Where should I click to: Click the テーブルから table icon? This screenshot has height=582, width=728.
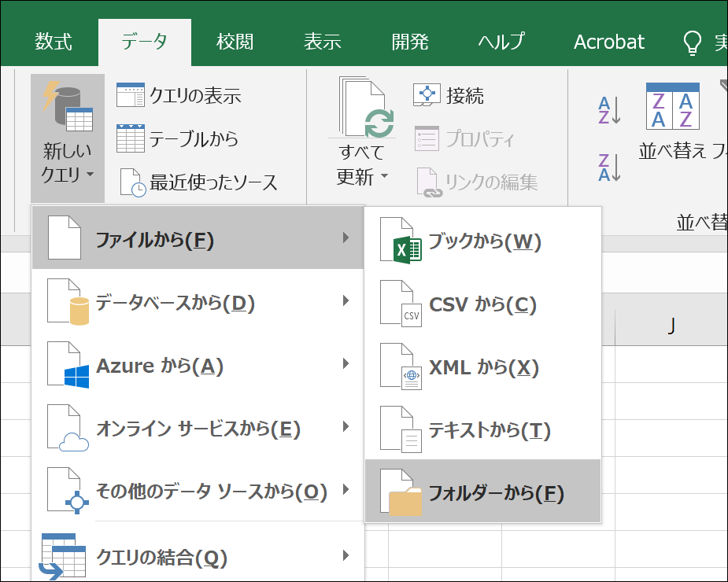pyautogui.click(x=131, y=138)
